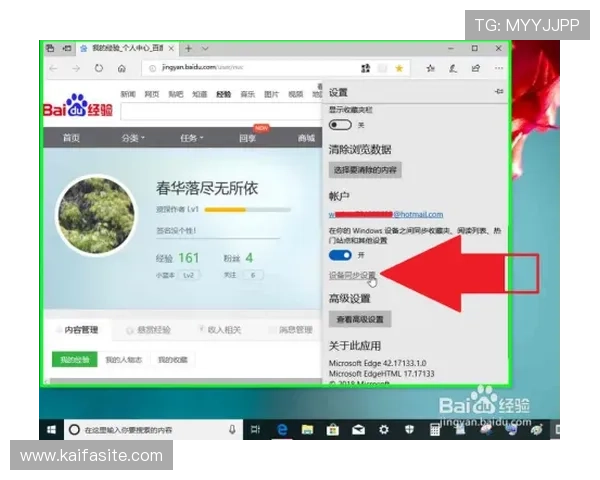Close the Baidu Jingyan tab
600x480 pixels.
coord(171,48)
